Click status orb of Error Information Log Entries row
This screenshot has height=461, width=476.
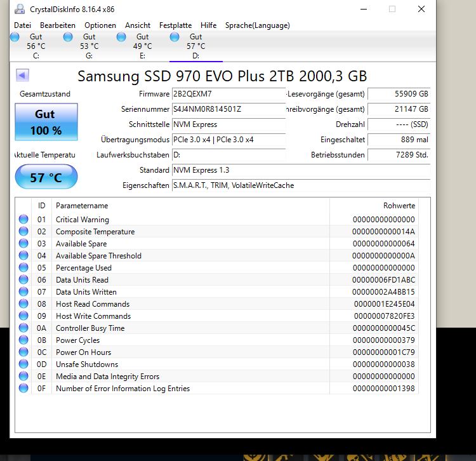point(23,388)
